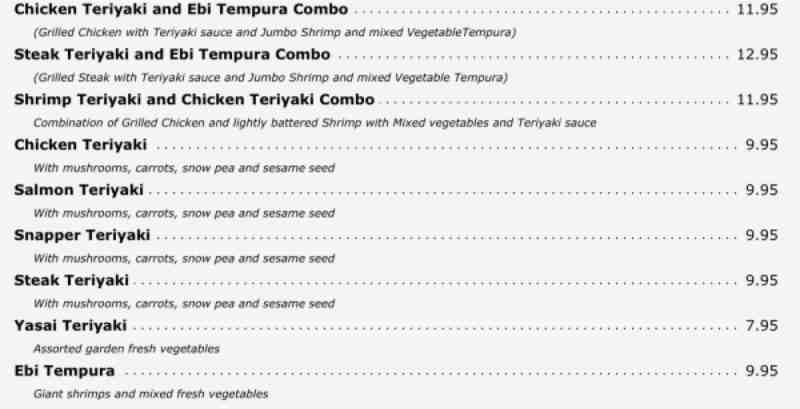Click the Salmon Teriyaki item name
Viewport: 800px width, 409px height.
coord(79,190)
